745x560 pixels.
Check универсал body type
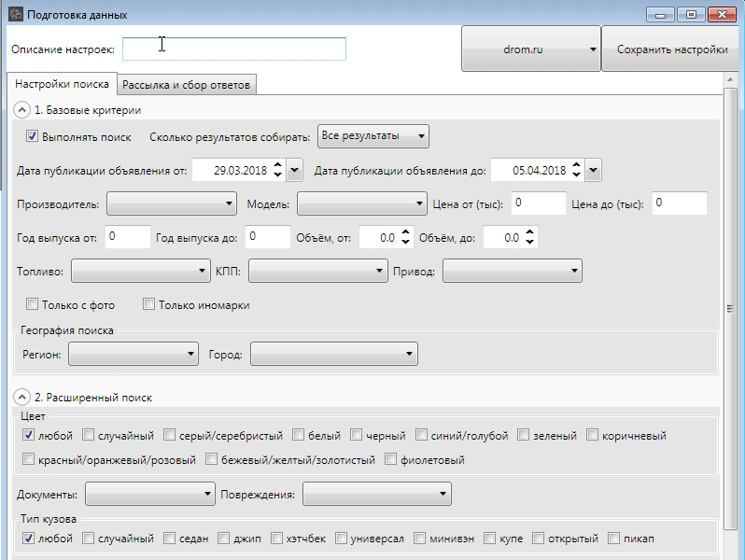(x=341, y=538)
